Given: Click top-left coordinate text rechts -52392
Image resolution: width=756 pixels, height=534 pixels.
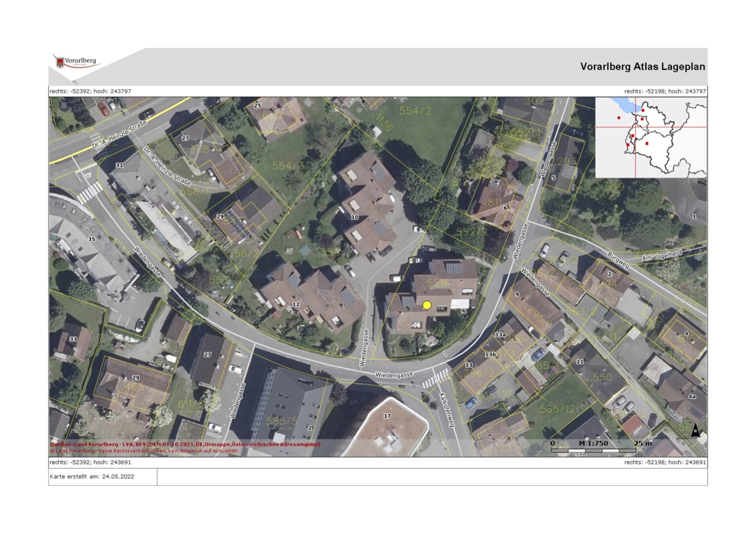Looking at the screenshot, I should pos(91,91).
